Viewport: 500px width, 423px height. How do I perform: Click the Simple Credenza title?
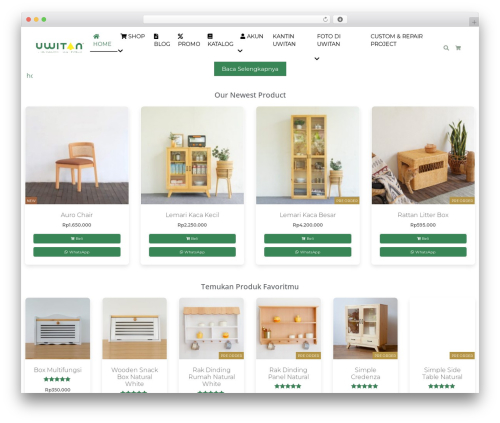(365, 373)
